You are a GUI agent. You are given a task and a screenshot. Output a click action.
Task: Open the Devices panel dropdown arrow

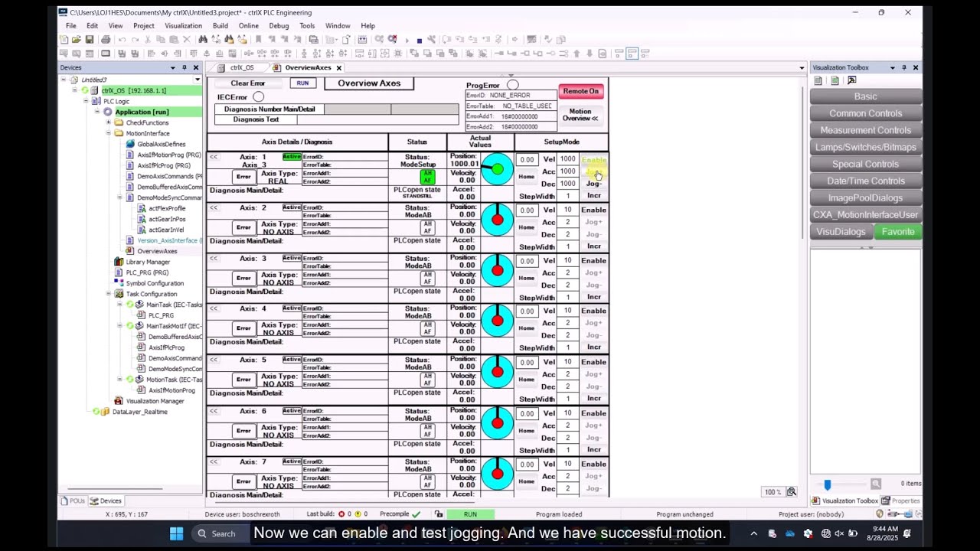[x=172, y=67]
